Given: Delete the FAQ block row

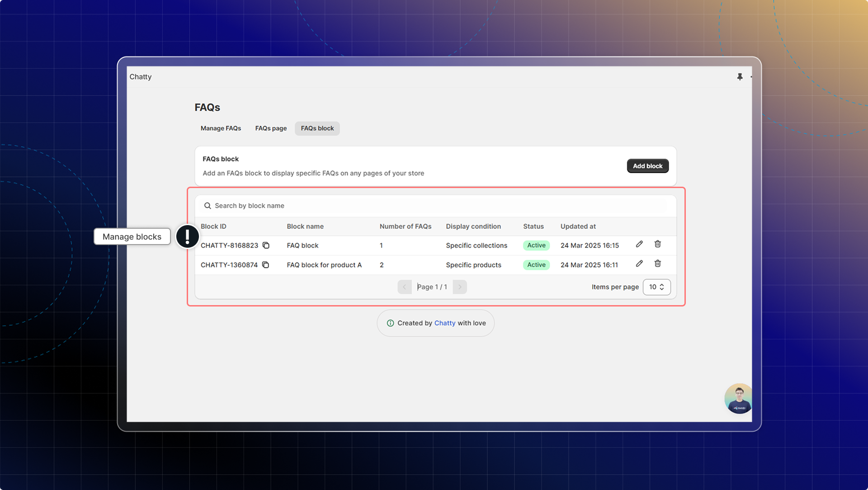Looking at the screenshot, I should pyautogui.click(x=658, y=244).
